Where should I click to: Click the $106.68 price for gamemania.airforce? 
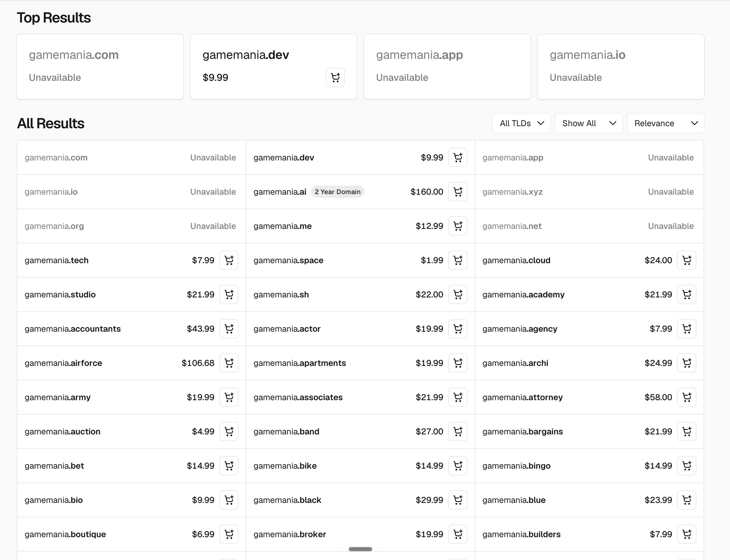[x=198, y=363]
